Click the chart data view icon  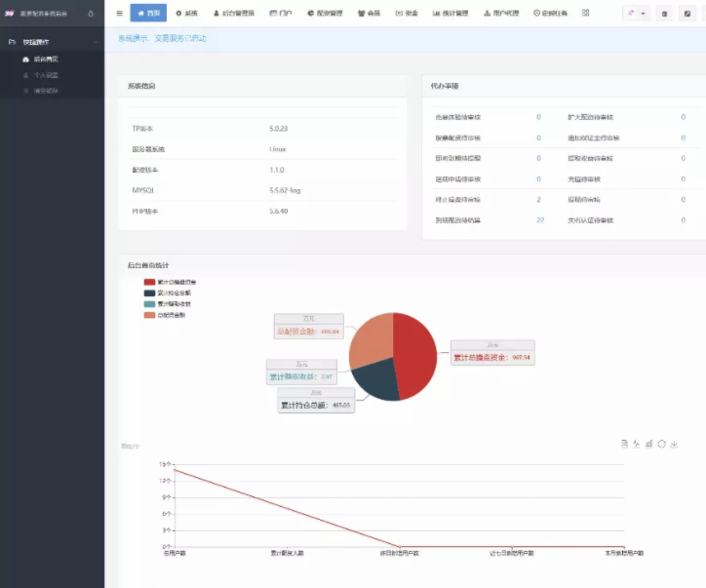(625, 444)
